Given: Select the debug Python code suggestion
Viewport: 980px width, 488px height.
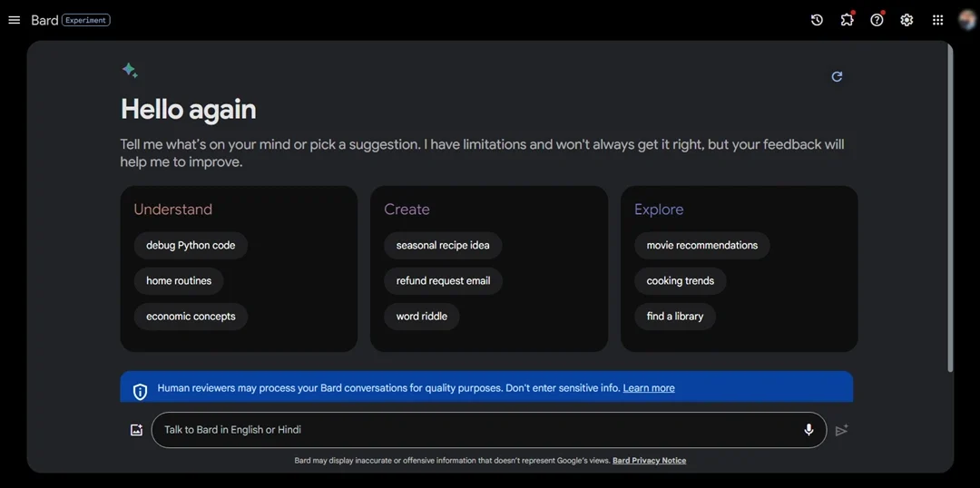Looking at the screenshot, I should click(191, 246).
